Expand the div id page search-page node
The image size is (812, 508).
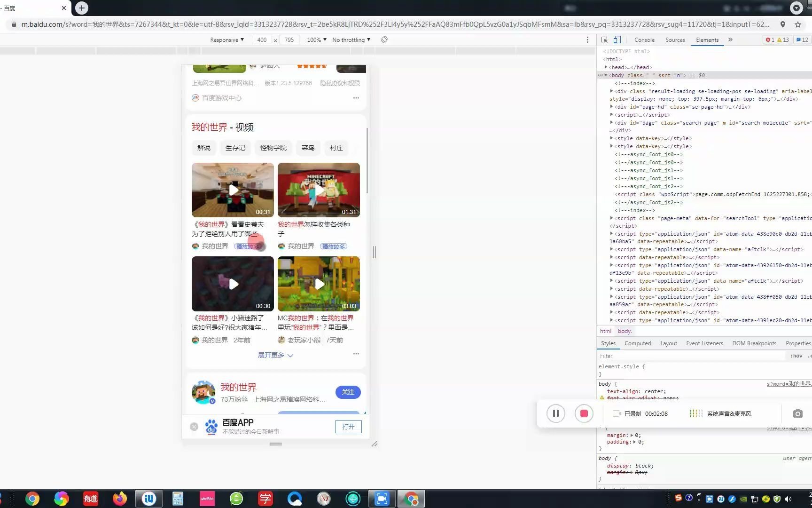[611, 123]
